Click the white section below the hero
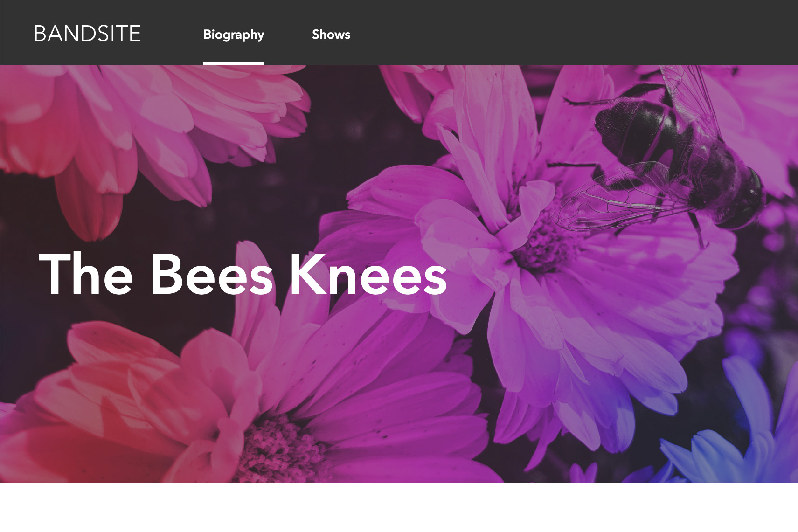The width and height of the screenshot is (798, 532). [399, 507]
